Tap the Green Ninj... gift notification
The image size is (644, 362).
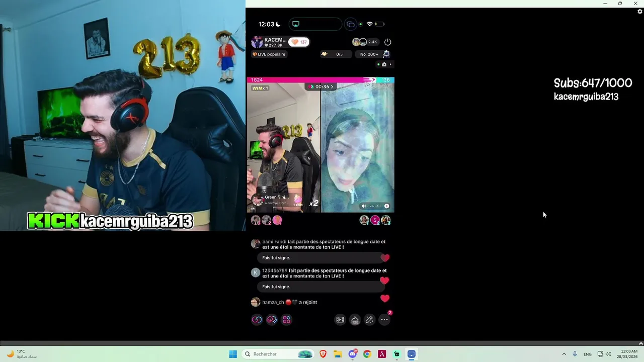[x=277, y=200]
